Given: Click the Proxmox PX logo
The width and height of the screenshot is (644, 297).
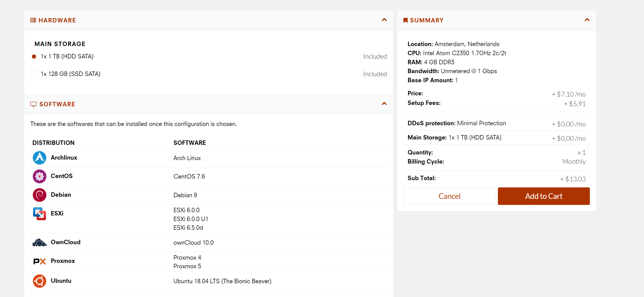Looking at the screenshot, I should (39, 261).
